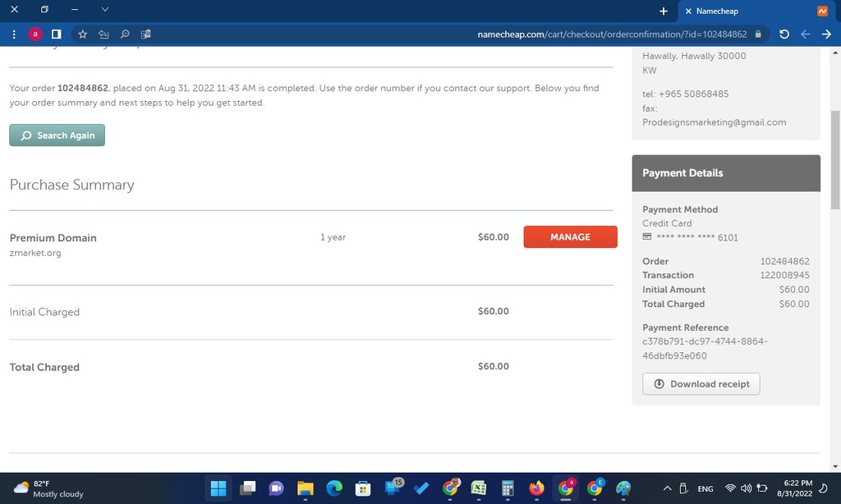Open Paint from the taskbar
This screenshot has width=841, height=504.
[623, 488]
